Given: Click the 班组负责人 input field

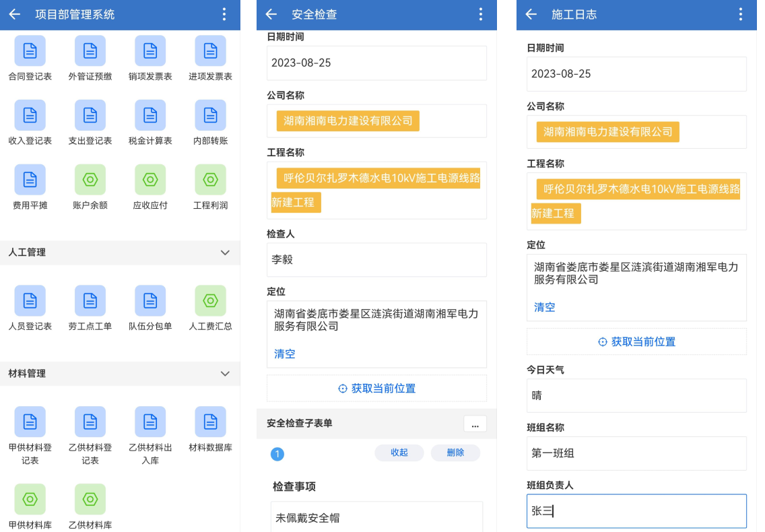Looking at the screenshot, I should click(x=636, y=511).
